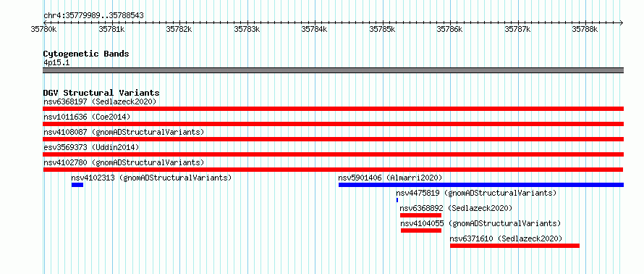Select the red bar under nsv6368892
The height and width of the screenshot is (274, 644).
click(x=420, y=215)
